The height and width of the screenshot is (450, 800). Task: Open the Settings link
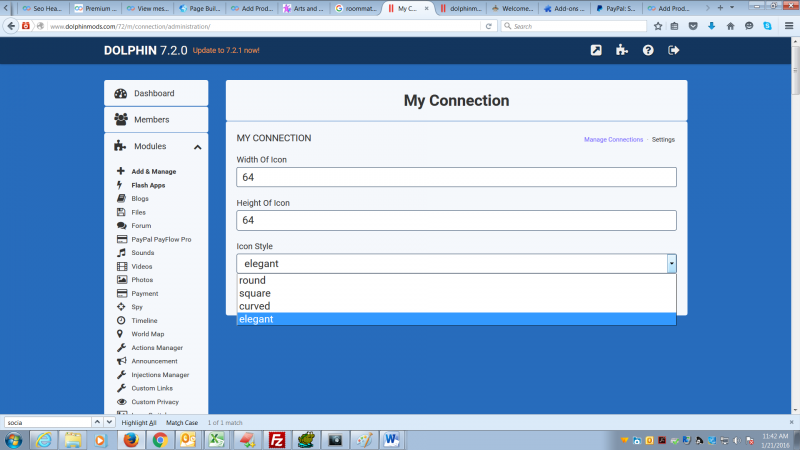(x=663, y=139)
